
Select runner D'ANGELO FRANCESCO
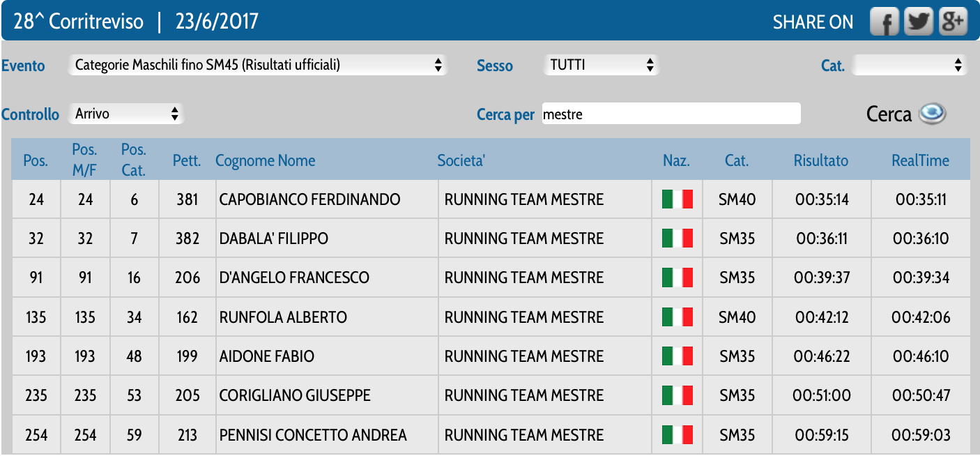(294, 278)
